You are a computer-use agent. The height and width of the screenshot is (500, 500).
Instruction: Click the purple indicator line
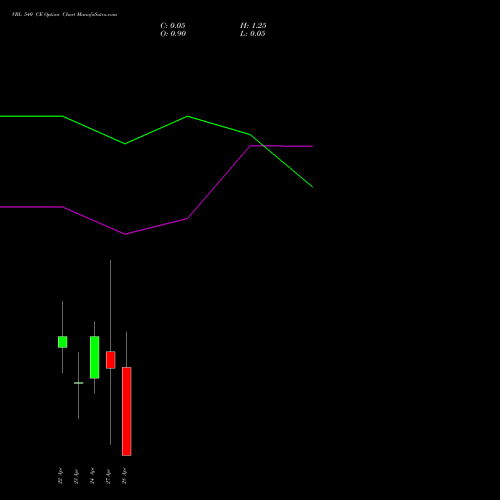point(157,226)
